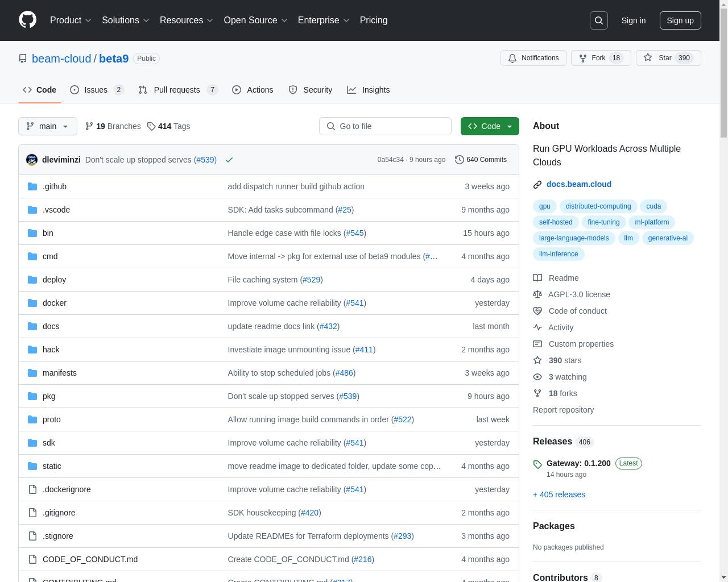Click the manifests folder icon
The image size is (728, 582).
32,373
